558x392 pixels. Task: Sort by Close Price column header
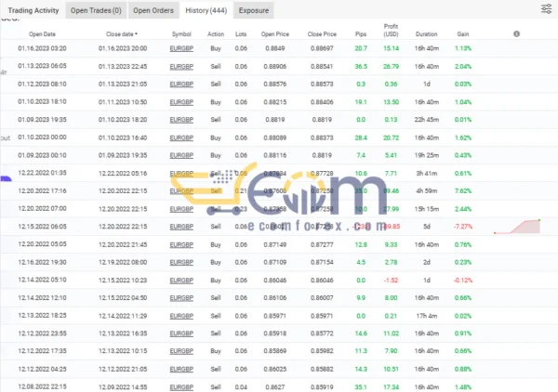click(x=322, y=34)
